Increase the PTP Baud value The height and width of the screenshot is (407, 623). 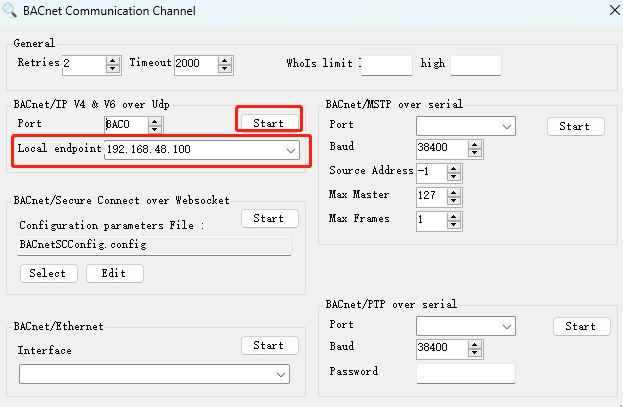tap(474, 345)
